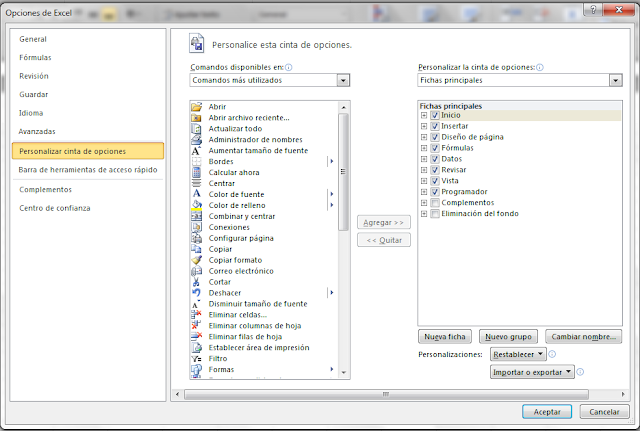Expand the Datos tree node
This screenshot has height=431, width=640.
(424, 159)
